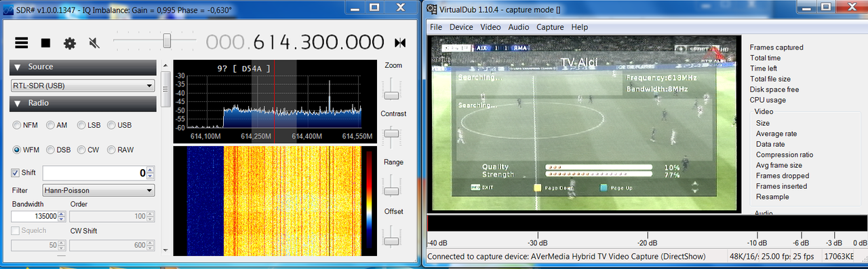Click 'CPU usage' label in VirtualDub
The image size is (868, 269).
tap(768, 100)
